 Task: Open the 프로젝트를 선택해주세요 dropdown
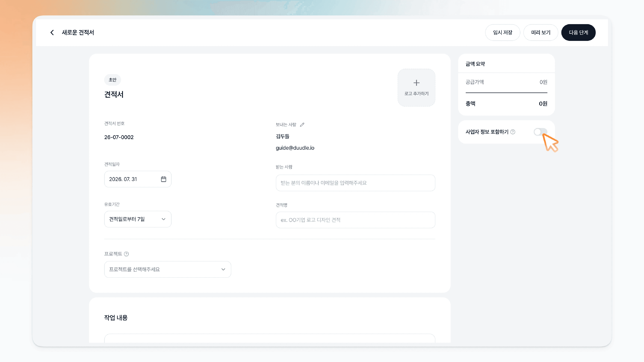pyautogui.click(x=168, y=269)
